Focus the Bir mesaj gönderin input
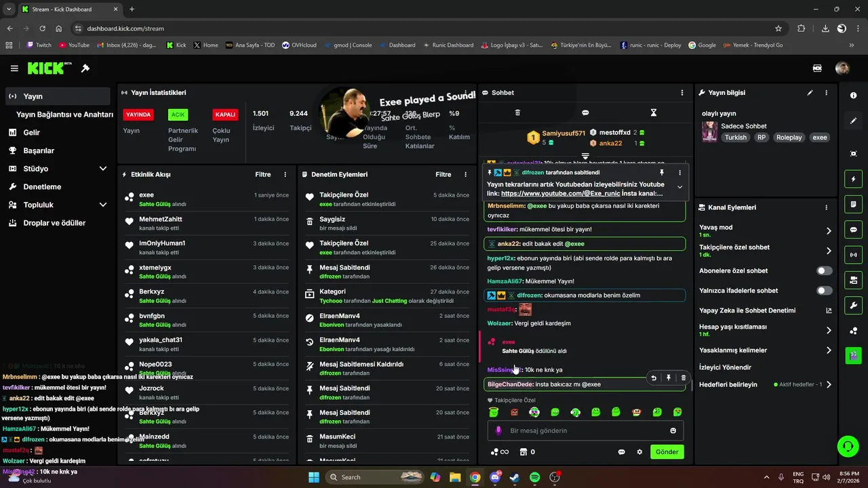This screenshot has height=488, width=868. click(585, 430)
